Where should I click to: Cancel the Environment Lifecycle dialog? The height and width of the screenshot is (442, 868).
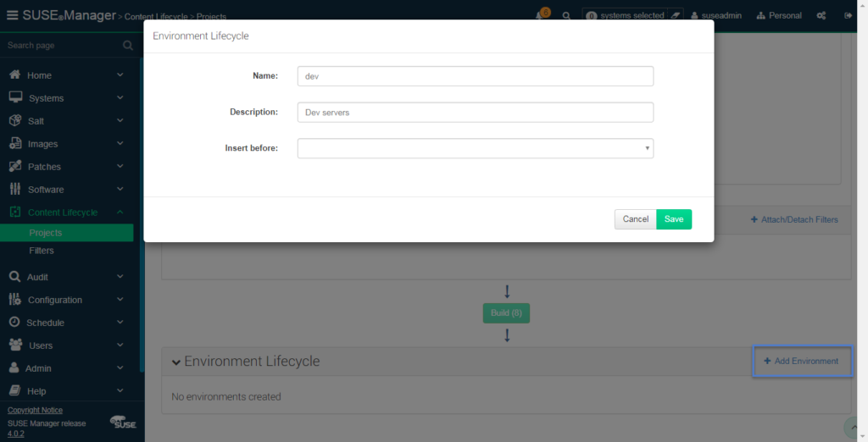click(636, 219)
